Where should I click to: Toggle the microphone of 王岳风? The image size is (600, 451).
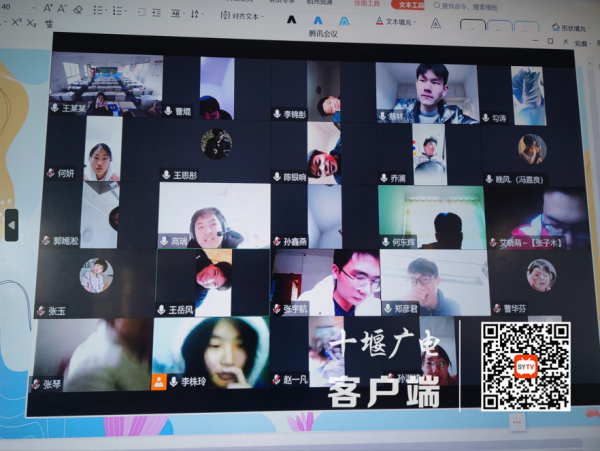point(161,309)
